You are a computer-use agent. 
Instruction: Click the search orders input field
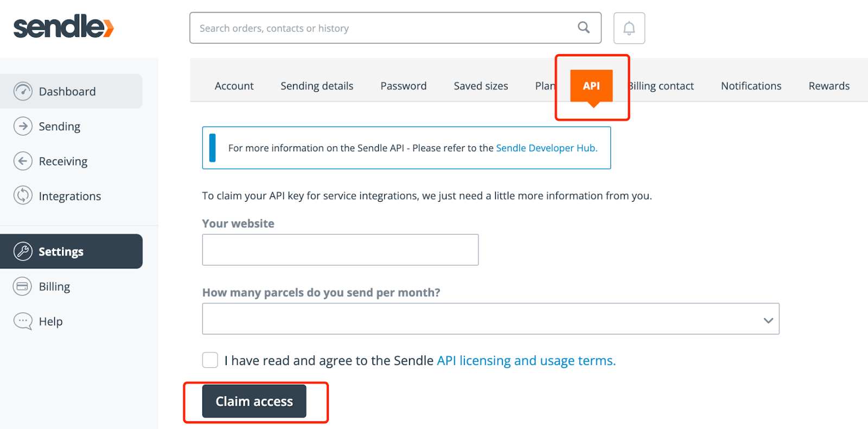(395, 28)
